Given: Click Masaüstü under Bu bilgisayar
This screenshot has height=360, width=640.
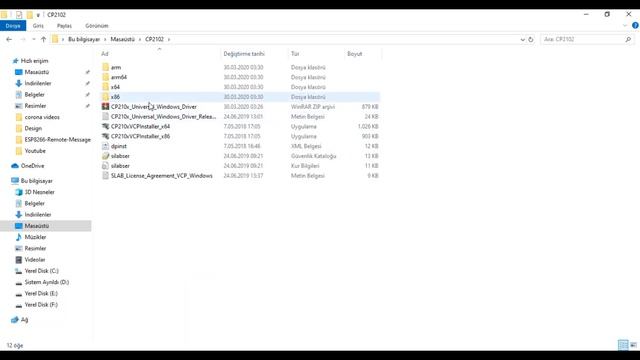Looking at the screenshot, I should click(x=37, y=226).
